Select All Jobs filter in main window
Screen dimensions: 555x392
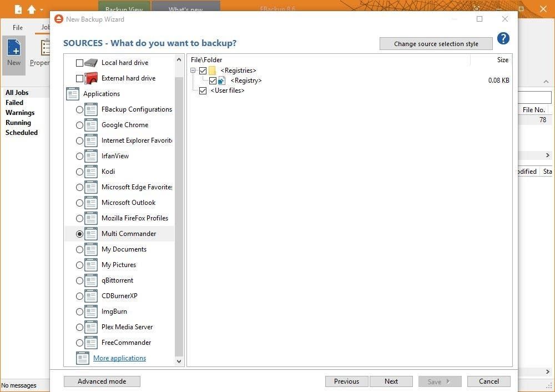(17, 93)
